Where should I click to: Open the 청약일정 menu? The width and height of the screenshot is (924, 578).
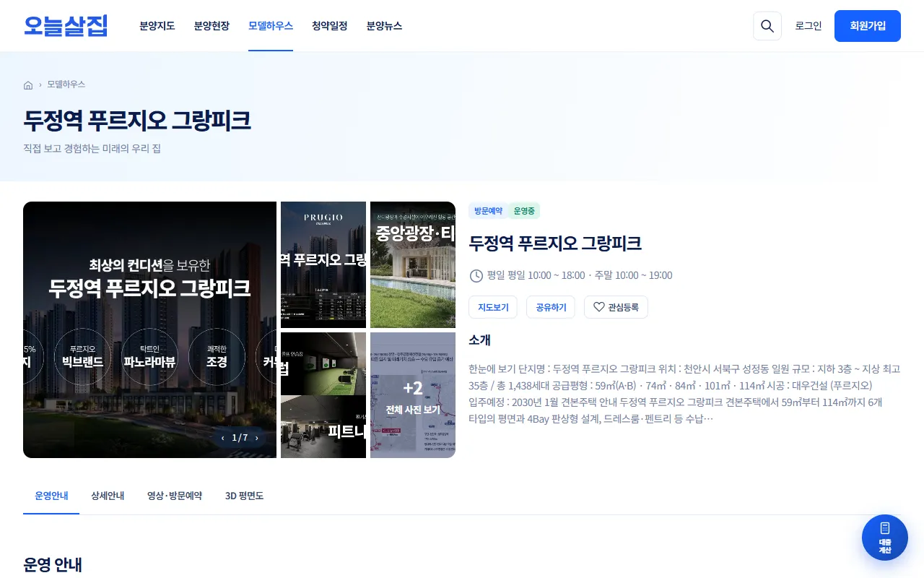pos(330,26)
